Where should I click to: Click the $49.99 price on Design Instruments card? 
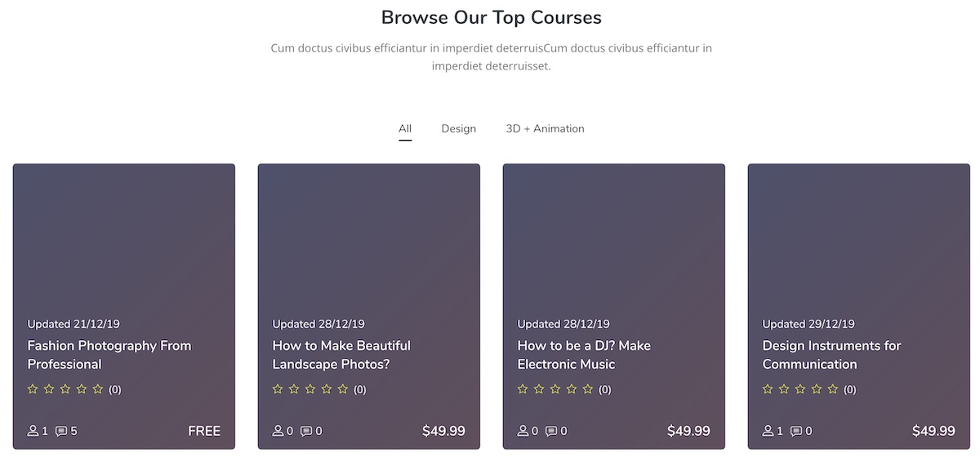coord(933,431)
